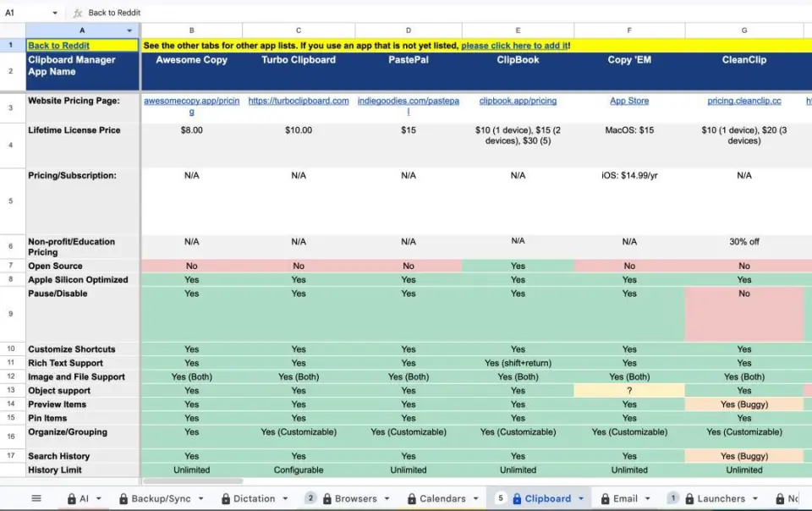Image resolution: width=812 pixels, height=511 pixels.
Task: Open column A header dropdown arrow
Action: (129, 30)
